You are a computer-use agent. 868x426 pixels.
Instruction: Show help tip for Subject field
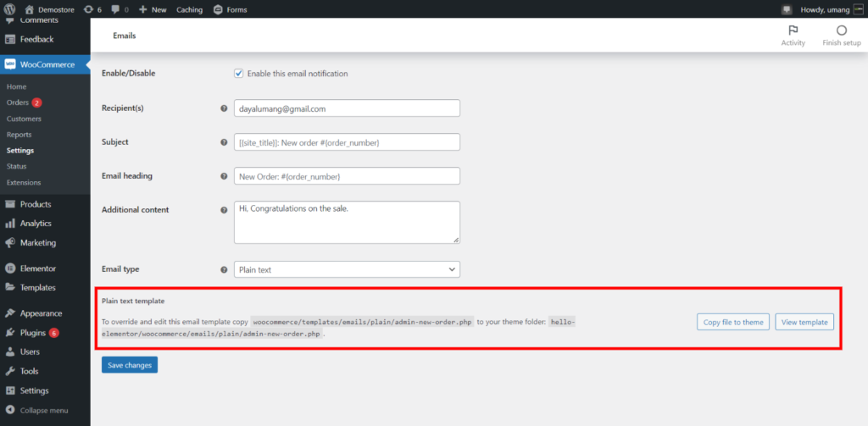click(x=224, y=142)
